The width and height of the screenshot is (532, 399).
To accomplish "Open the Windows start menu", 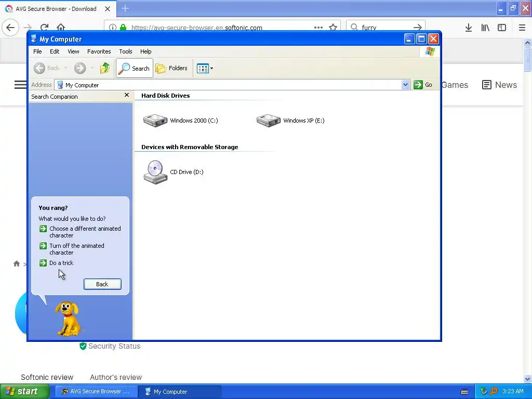I will point(25,392).
